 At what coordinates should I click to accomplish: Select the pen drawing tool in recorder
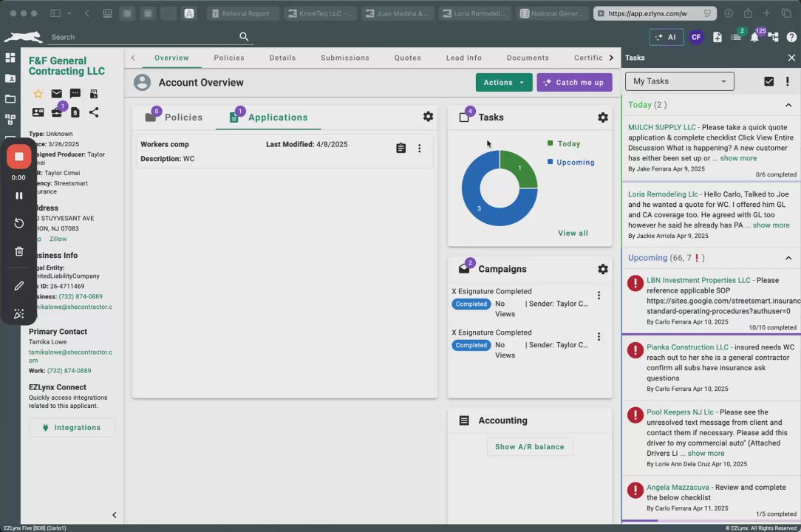point(19,286)
